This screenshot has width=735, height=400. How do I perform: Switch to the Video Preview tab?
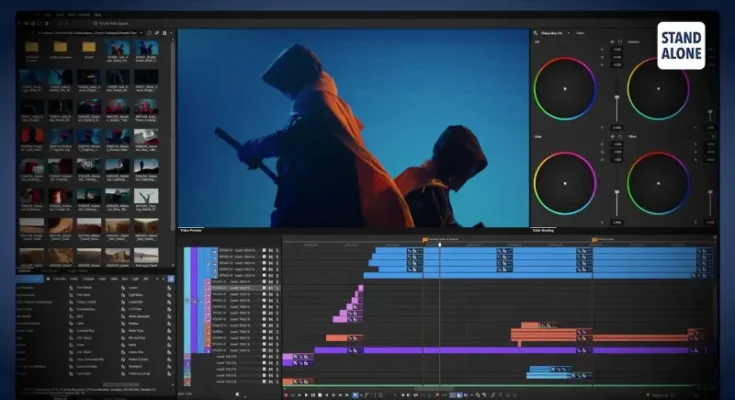pos(191,231)
